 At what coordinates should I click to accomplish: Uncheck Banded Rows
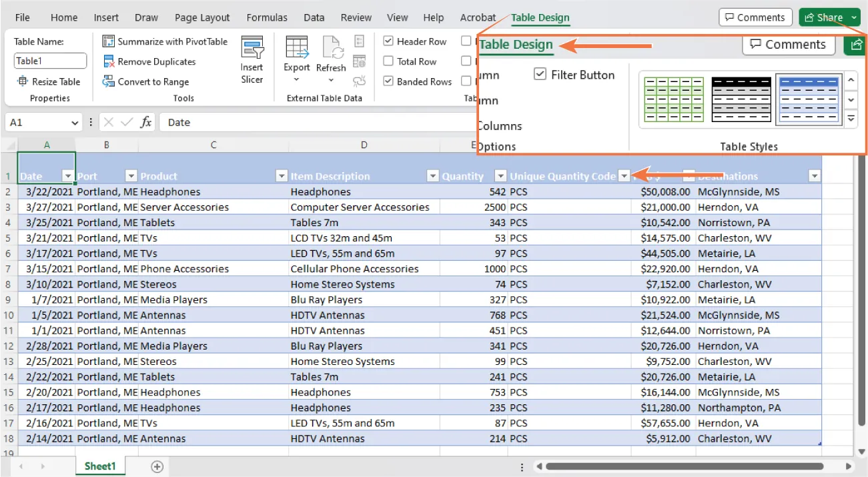pyautogui.click(x=388, y=81)
